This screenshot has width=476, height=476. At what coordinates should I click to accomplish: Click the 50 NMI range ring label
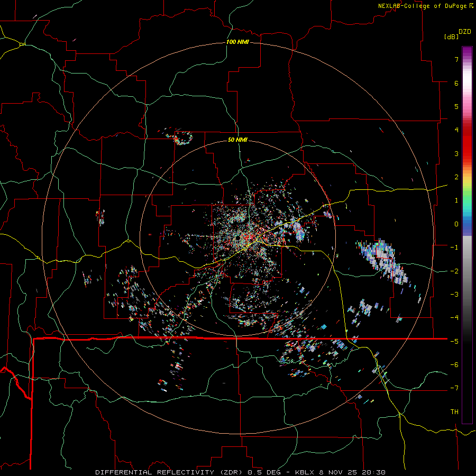(237, 140)
